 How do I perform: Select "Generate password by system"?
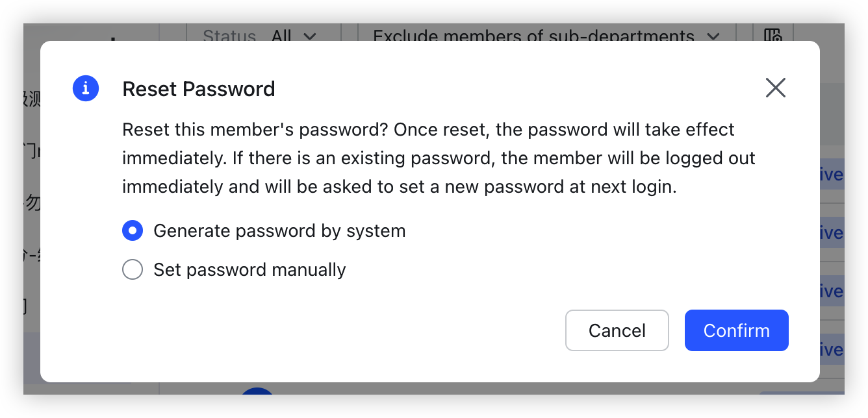132,230
